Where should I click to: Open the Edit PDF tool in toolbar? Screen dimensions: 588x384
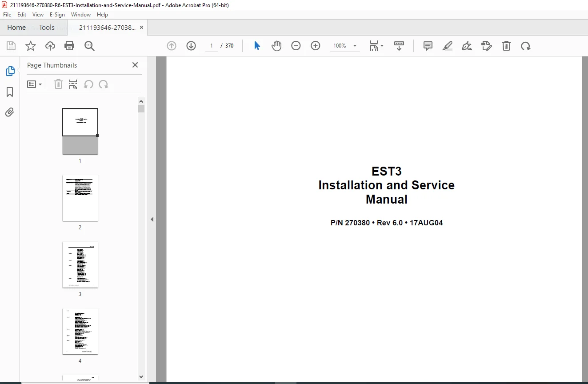(487, 46)
